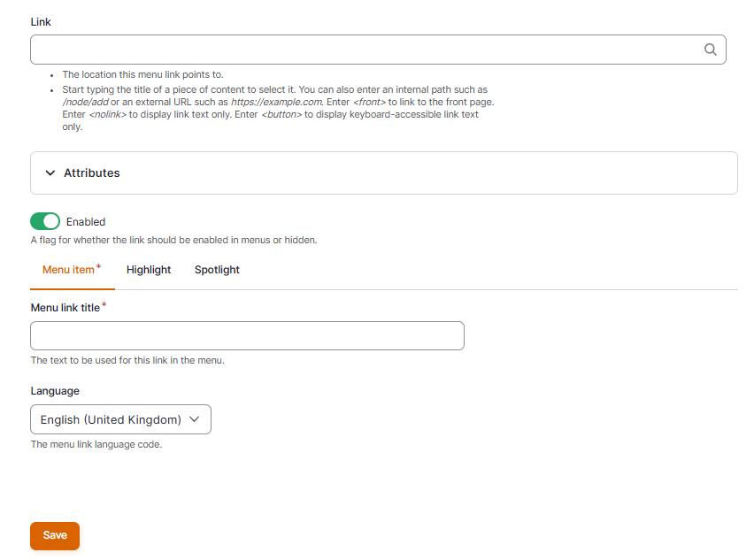Click the search magnifier icon in Link field
754x560 pixels.
(x=711, y=50)
